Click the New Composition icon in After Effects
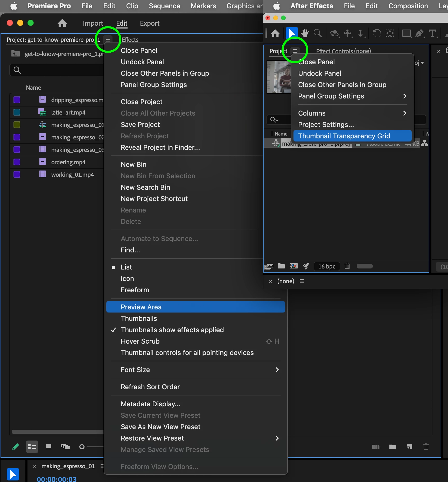This screenshot has height=482, width=448. [294, 266]
